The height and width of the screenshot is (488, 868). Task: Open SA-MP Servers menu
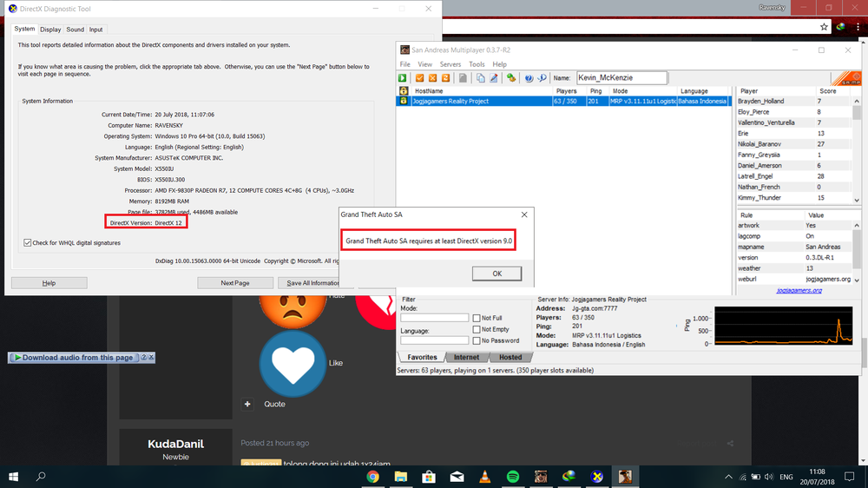450,64
